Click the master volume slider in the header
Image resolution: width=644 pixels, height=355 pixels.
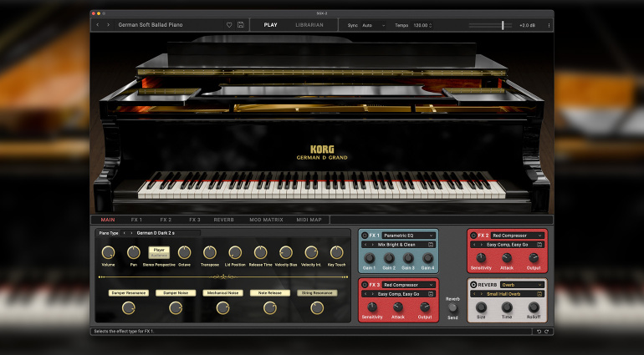click(x=503, y=25)
